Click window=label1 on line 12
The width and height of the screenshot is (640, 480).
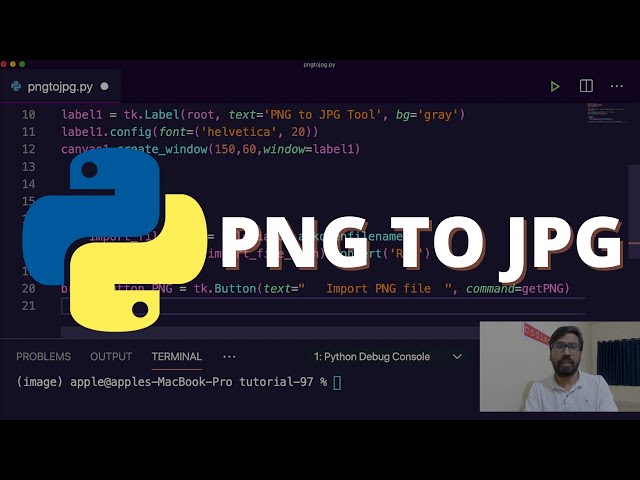[x=311, y=149]
